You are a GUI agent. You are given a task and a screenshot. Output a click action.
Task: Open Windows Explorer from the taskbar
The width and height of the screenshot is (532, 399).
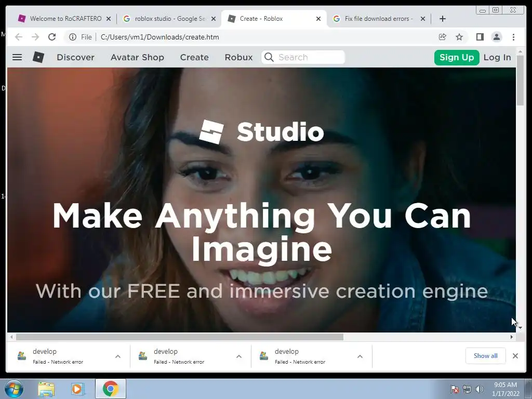pyautogui.click(x=46, y=389)
